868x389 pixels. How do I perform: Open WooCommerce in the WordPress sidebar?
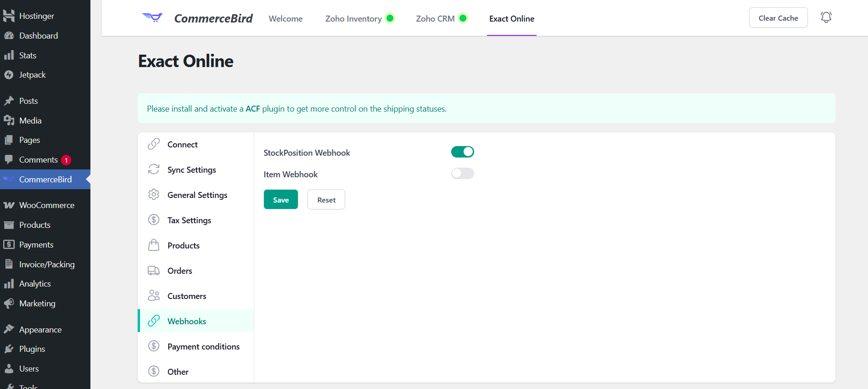pyautogui.click(x=46, y=205)
